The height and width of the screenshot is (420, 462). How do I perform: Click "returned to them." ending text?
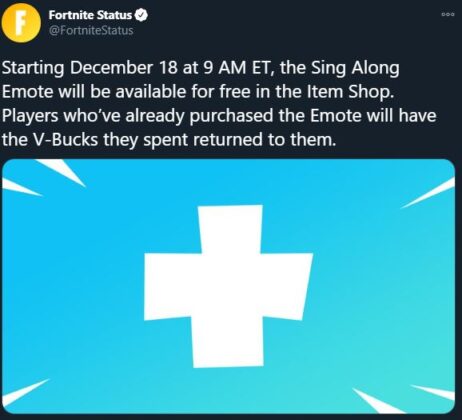pyautogui.click(x=264, y=139)
